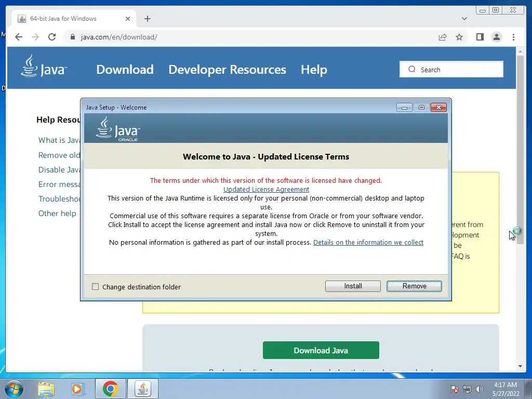Reload the java.com page
The image size is (532, 399).
[x=52, y=37]
